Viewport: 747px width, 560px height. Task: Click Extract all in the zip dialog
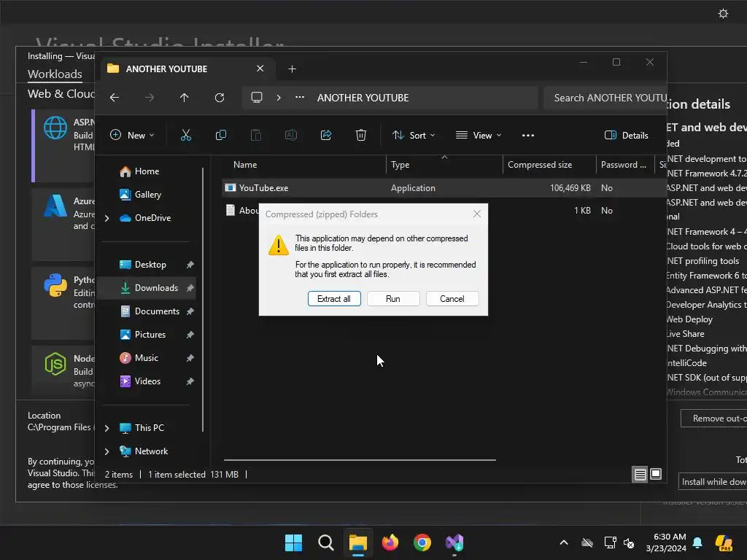click(x=334, y=298)
